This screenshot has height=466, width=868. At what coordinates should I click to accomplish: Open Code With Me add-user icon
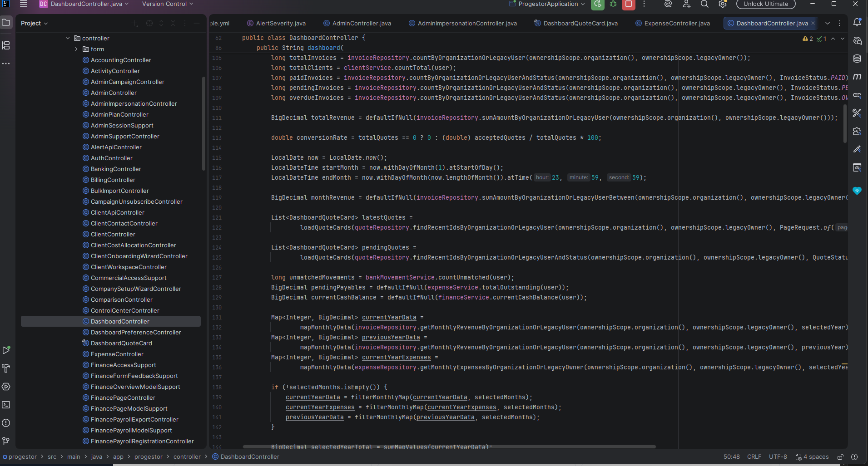pyautogui.click(x=686, y=4)
